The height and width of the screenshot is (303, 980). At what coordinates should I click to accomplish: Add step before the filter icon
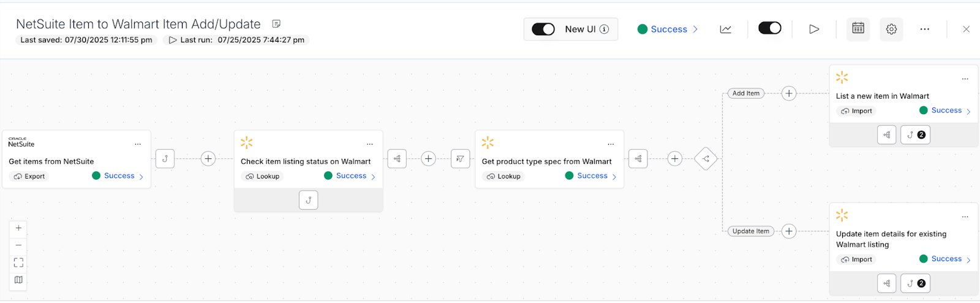tap(429, 159)
